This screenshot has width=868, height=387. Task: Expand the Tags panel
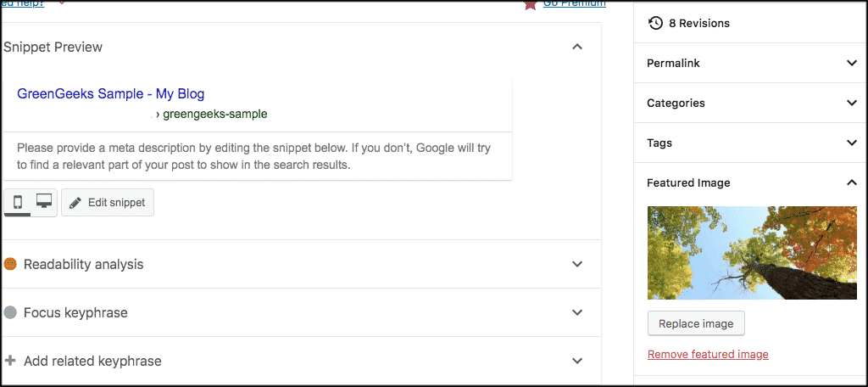point(852,143)
